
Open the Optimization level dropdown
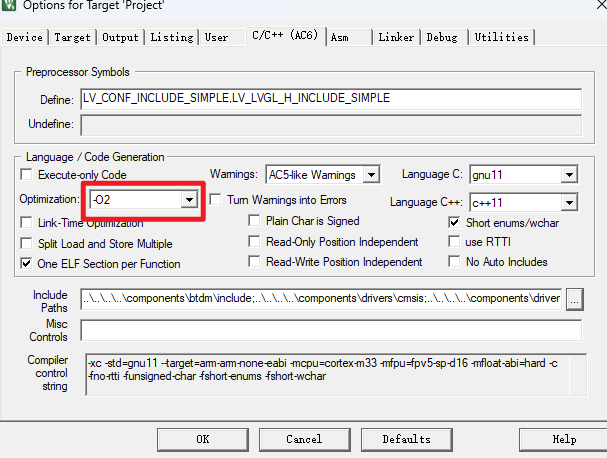pyautogui.click(x=188, y=200)
